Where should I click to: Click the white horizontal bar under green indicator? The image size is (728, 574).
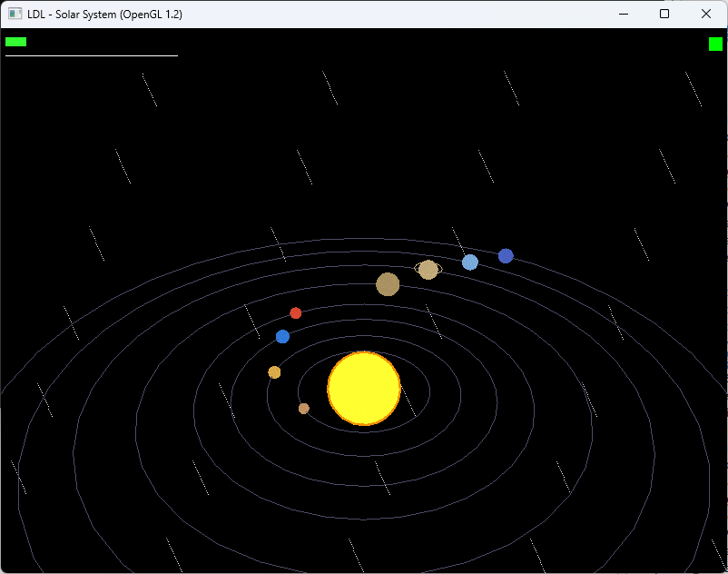tap(92, 55)
